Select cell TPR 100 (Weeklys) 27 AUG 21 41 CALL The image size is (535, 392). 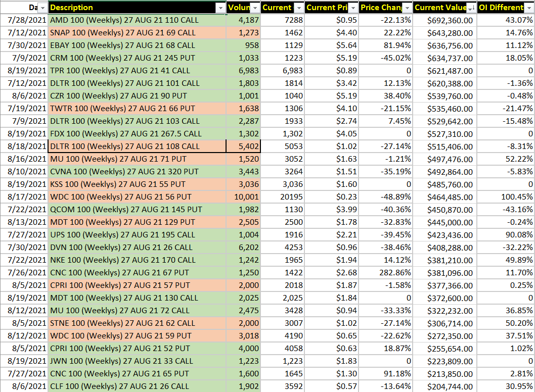click(x=137, y=71)
